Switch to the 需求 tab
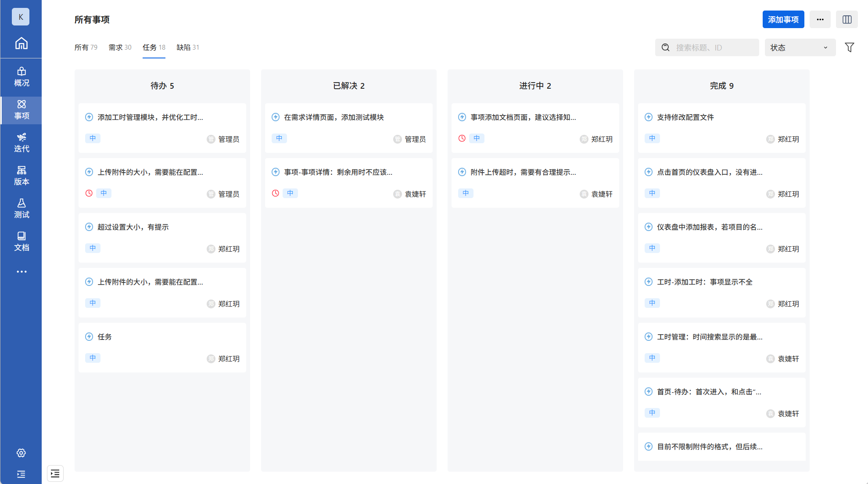The width and height of the screenshot is (868, 484). pyautogui.click(x=120, y=47)
